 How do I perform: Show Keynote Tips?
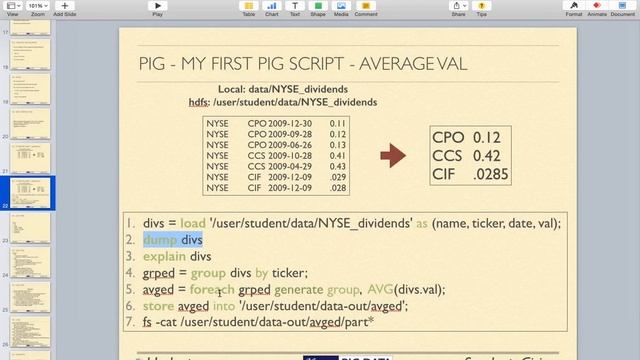(x=482, y=6)
